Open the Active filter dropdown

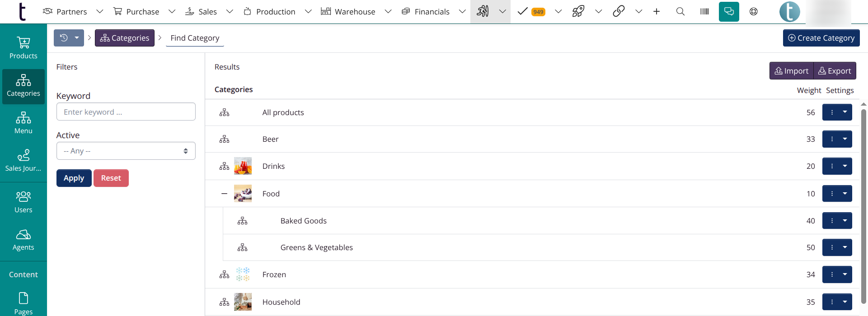click(x=126, y=151)
